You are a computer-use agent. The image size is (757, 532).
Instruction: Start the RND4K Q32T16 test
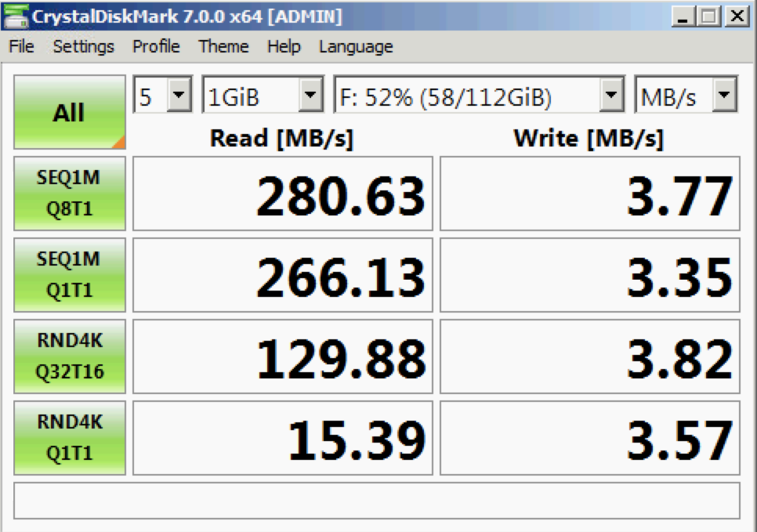pyautogui.click(x=70, y=356)
